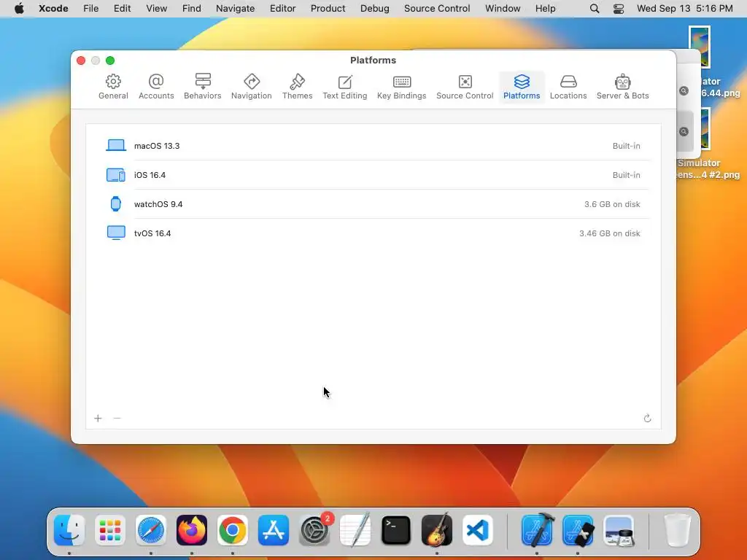747x560 pixels.
Task: Click the add platform plus button
Action: [x=98, y=418]
